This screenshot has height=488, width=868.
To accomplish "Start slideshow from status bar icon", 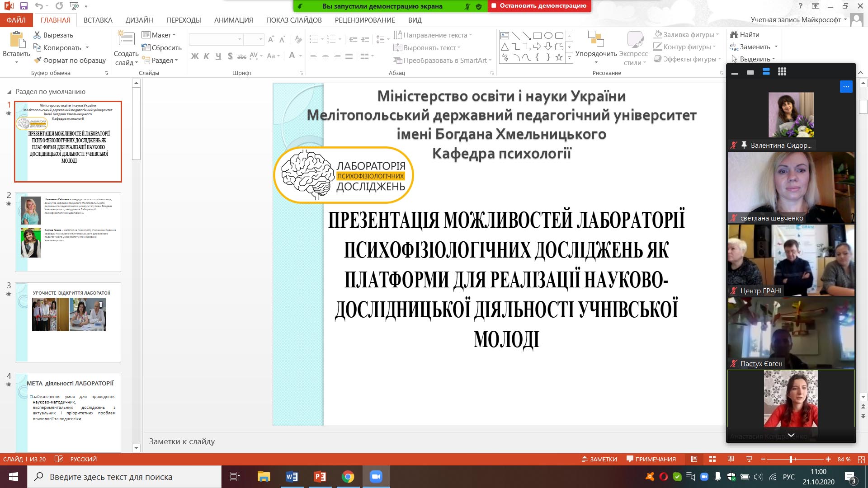I will [749, 459].
